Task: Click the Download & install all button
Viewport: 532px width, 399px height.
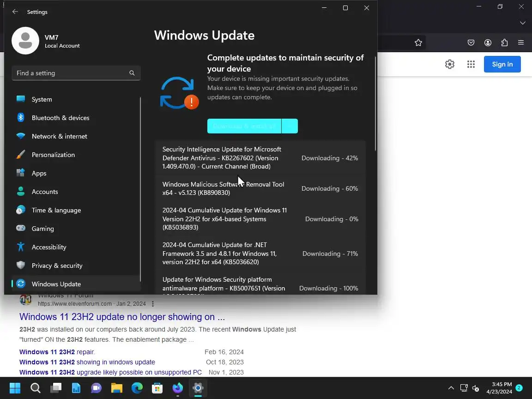Action: pos(244,126)
